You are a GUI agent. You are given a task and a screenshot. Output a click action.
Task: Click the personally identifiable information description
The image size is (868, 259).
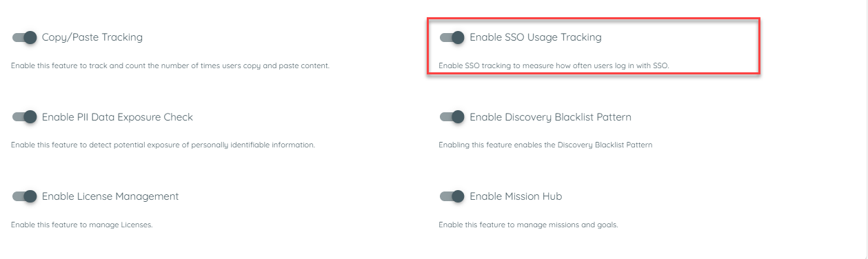[x=163, y=145]
